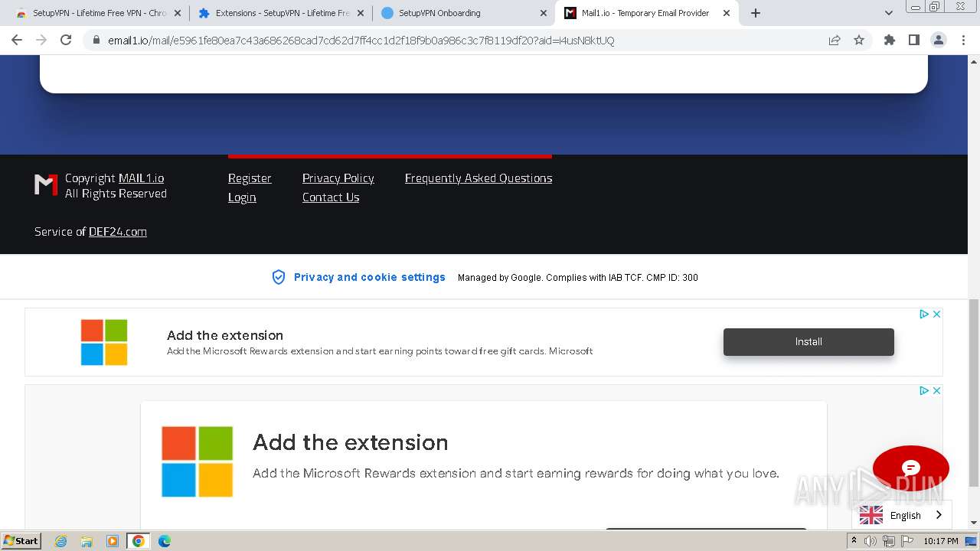Launch Microsoft Edge from taskbar
Image resolution: width=980 pixels, height=551 pixels.
pos(164,541)
